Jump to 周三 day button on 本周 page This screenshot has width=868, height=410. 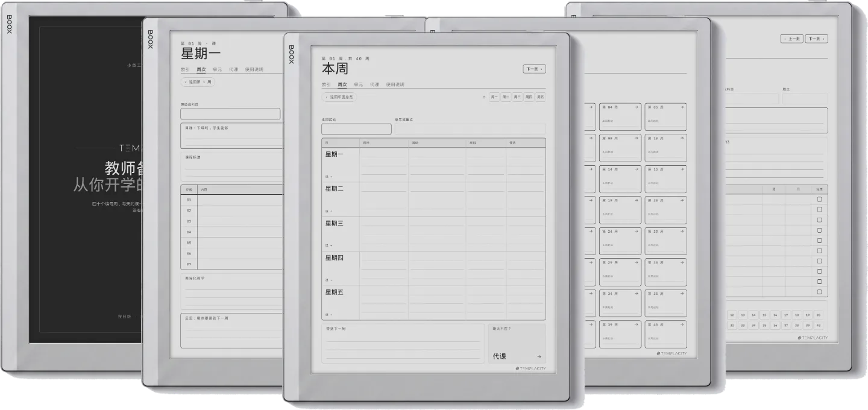(517, 97)
